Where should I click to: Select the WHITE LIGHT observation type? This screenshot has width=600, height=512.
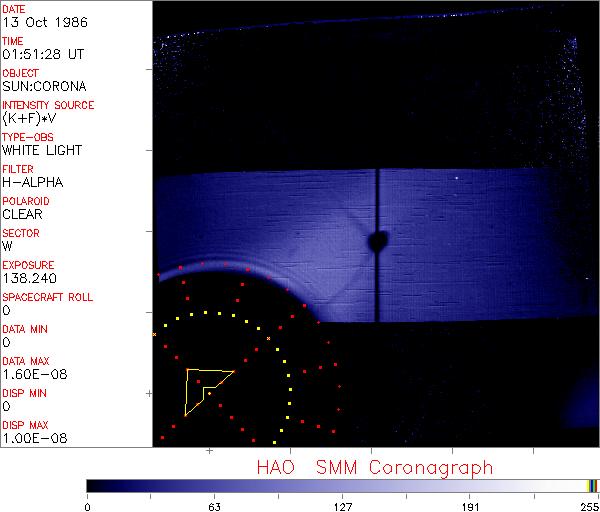42,150
